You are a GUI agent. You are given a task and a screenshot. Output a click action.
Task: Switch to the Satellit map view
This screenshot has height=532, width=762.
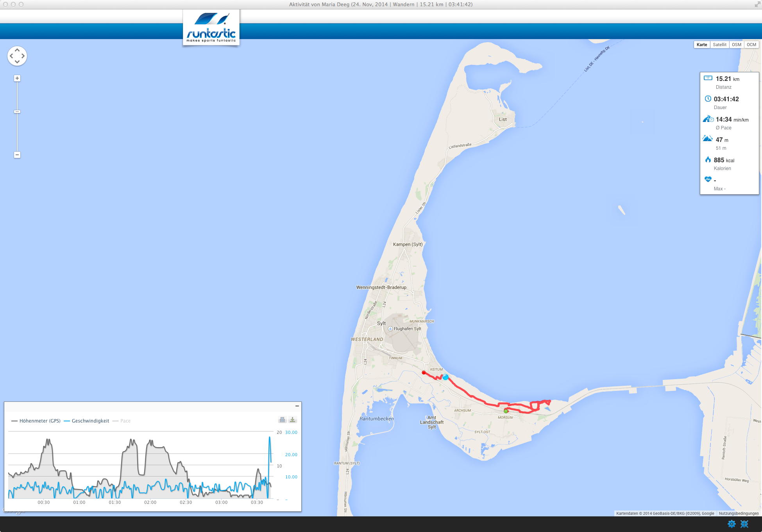[719, 45]
